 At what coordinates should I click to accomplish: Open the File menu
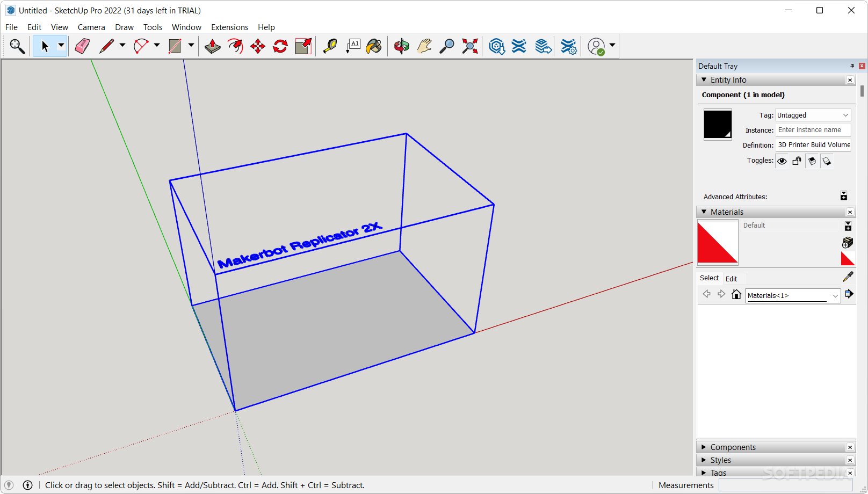11,27
